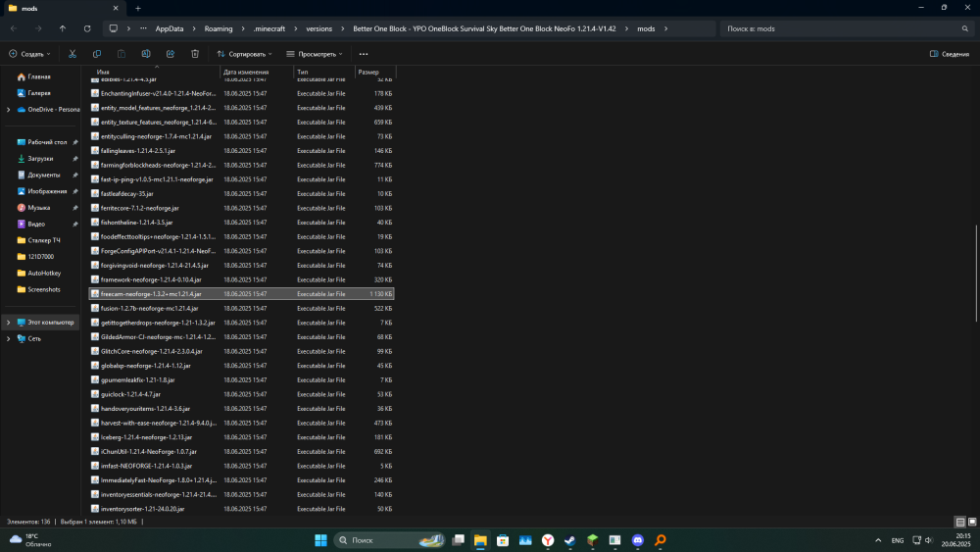Open Steam from the taskbar
Viewport: 980px width, 552px height.
coord(570,540)
